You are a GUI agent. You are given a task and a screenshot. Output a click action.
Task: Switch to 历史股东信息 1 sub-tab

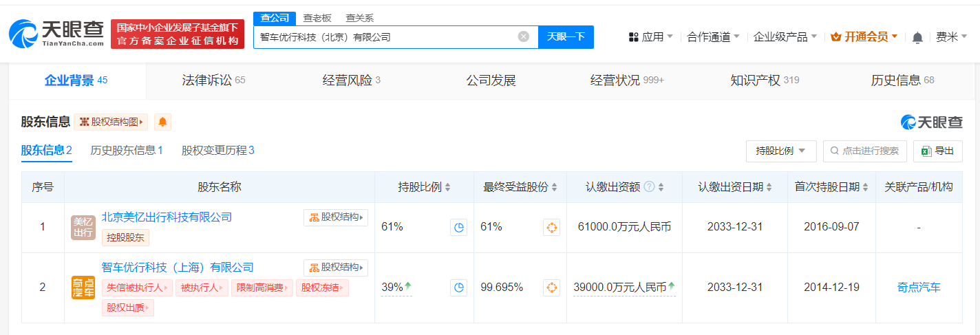pyautogui.click(x=127, y=150)
